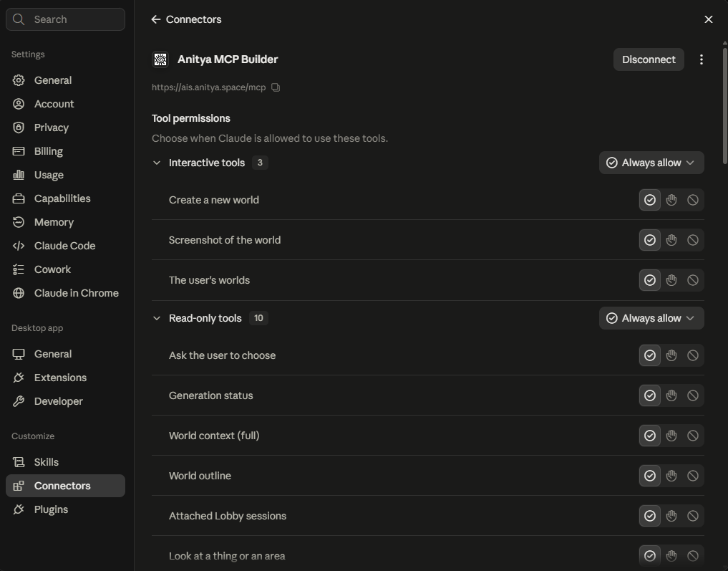728x571 pixels.
Task: Click the back arrow next to Connectors
Action: pyautogui.click(x=156, y=19)
